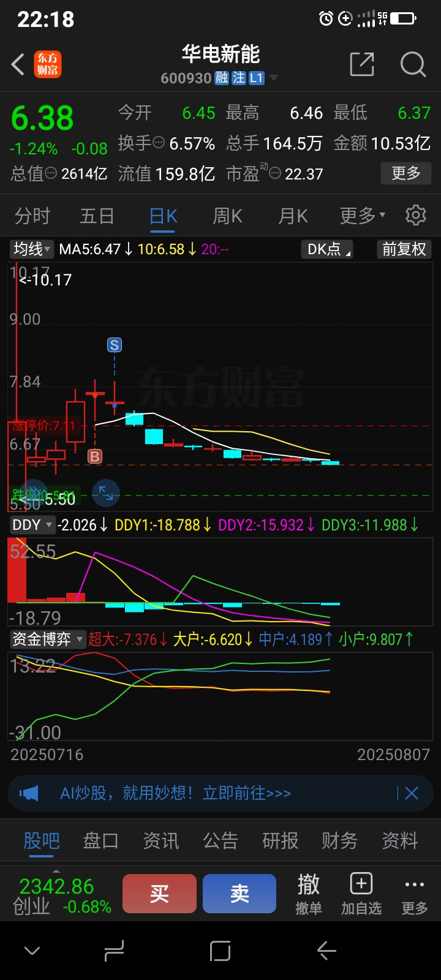The height and width of the screenshot is (980, 441).
Task: Tap the L1 level badge
Action: click(257, 78)
